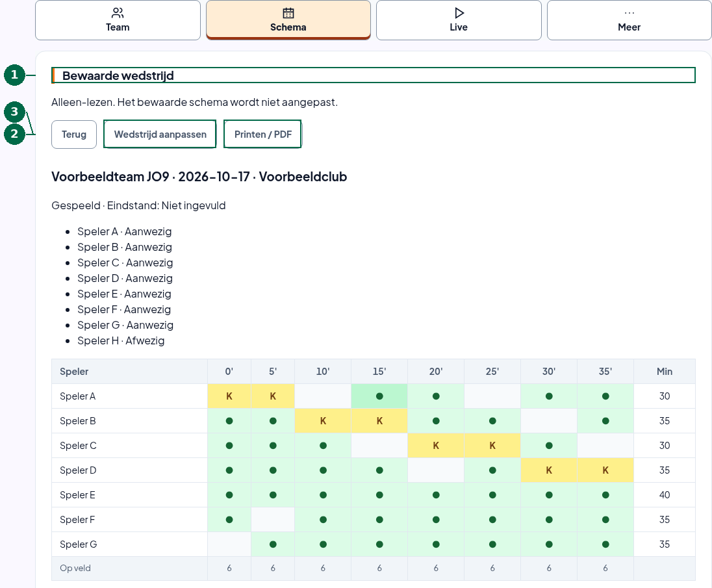The height and width of the screenshot is (588, 712).
Task: Click the 15' column header
Action: coord(379,372)
